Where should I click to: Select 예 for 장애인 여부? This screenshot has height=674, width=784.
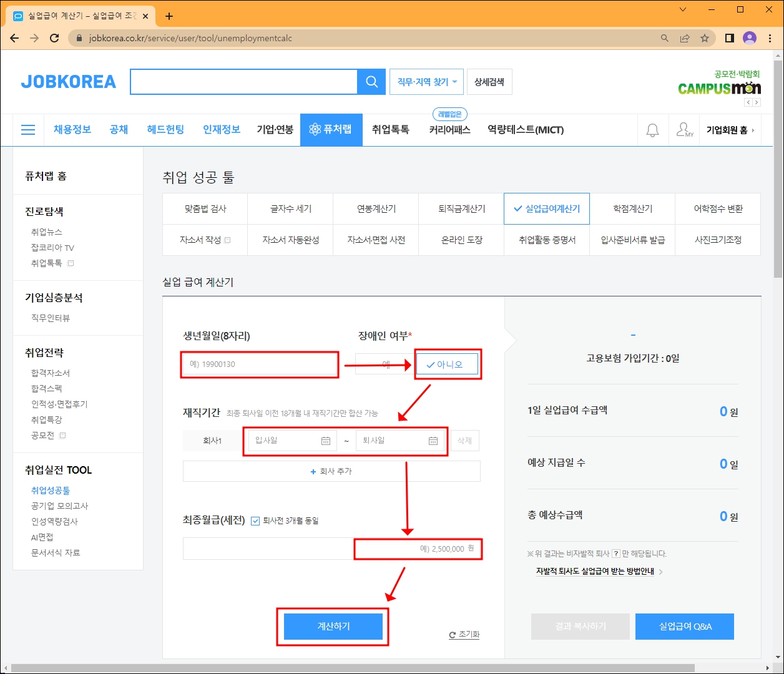coord(386,364)
